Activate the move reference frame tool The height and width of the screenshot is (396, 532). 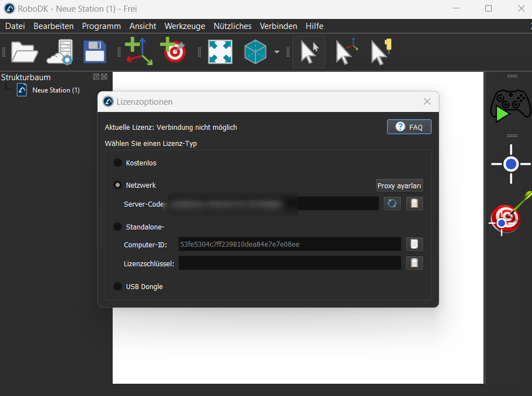pyautogui.click(x=346, y=51)
